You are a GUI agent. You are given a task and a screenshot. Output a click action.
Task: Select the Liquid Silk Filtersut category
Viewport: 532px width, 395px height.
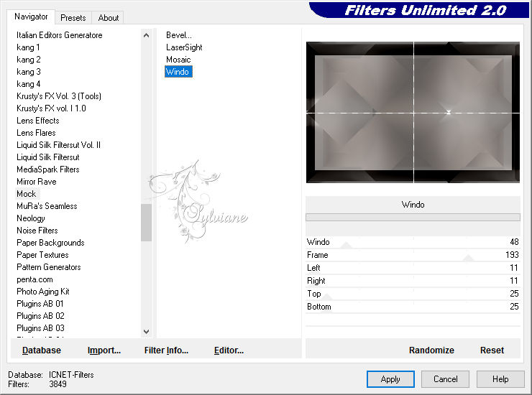click(x=48, y=157)
